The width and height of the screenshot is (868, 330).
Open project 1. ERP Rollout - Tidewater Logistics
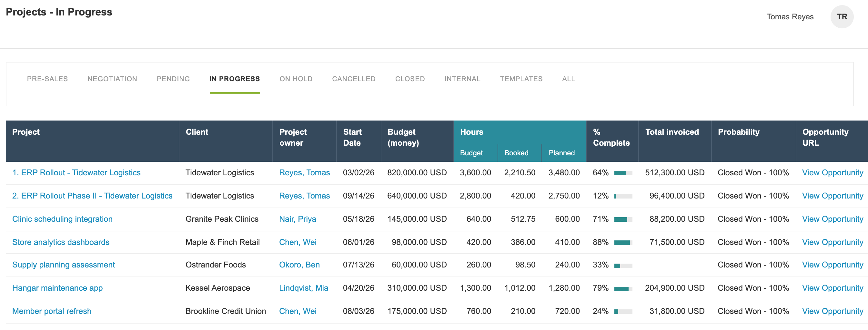tap(76, 172)
